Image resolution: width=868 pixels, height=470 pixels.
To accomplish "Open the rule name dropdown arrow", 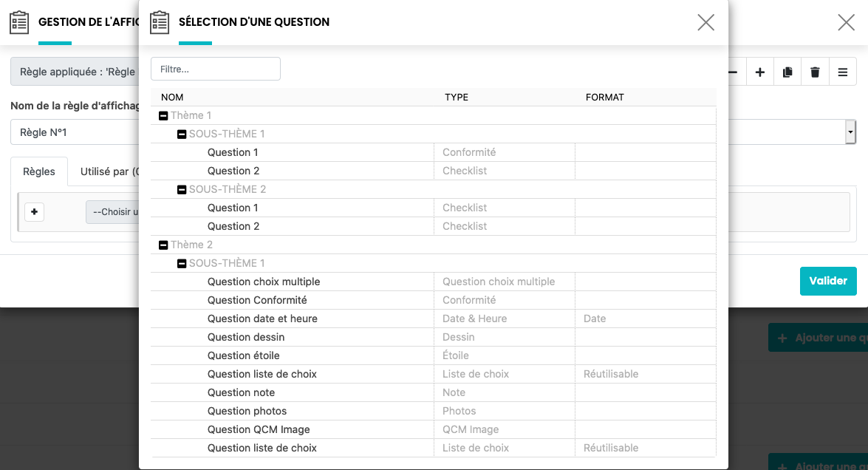I will tap(851, 132).
